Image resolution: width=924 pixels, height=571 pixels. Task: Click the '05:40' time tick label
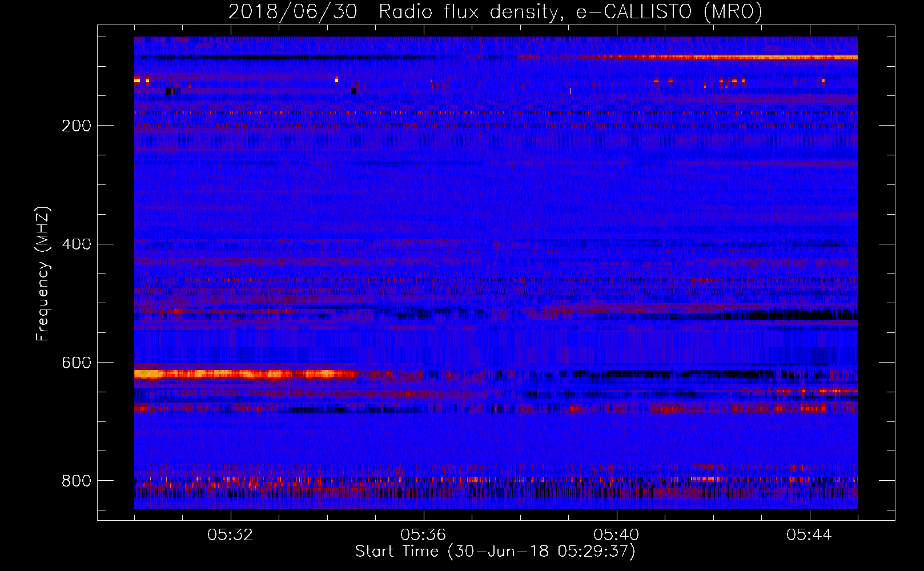pos(616,535)
